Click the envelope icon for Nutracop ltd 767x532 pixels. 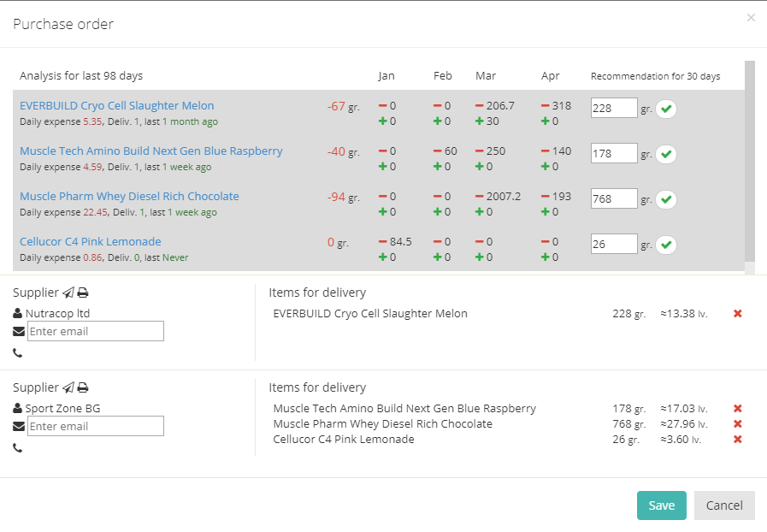19,332
